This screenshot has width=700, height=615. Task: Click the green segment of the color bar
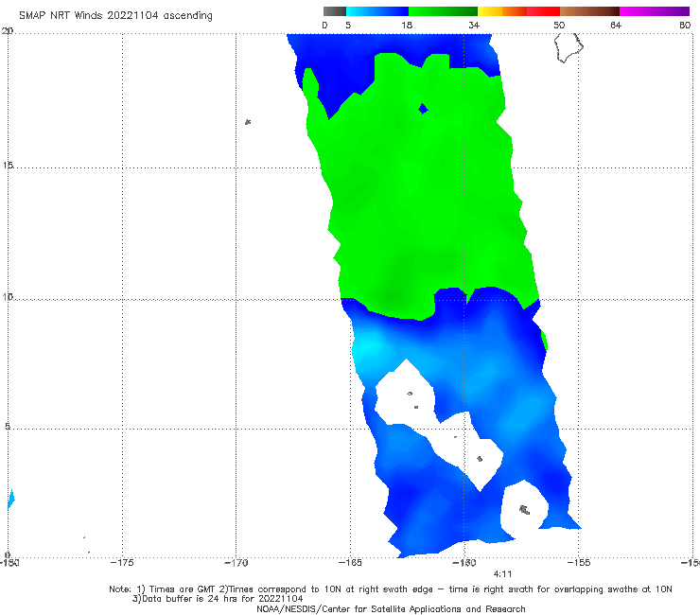click(443, 11)
